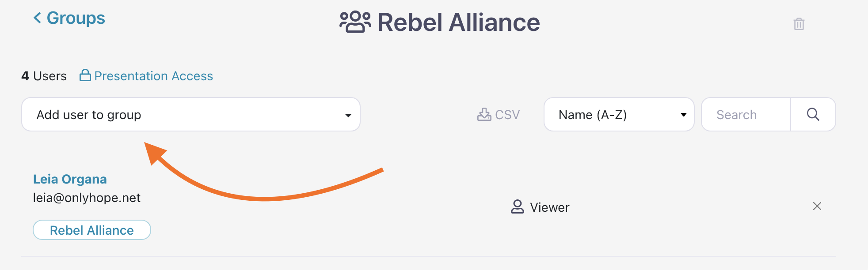The height and width of the screenshot is (270, 868).
Task: Click the caret on the sort dropdown
Action: coord(683,115)
